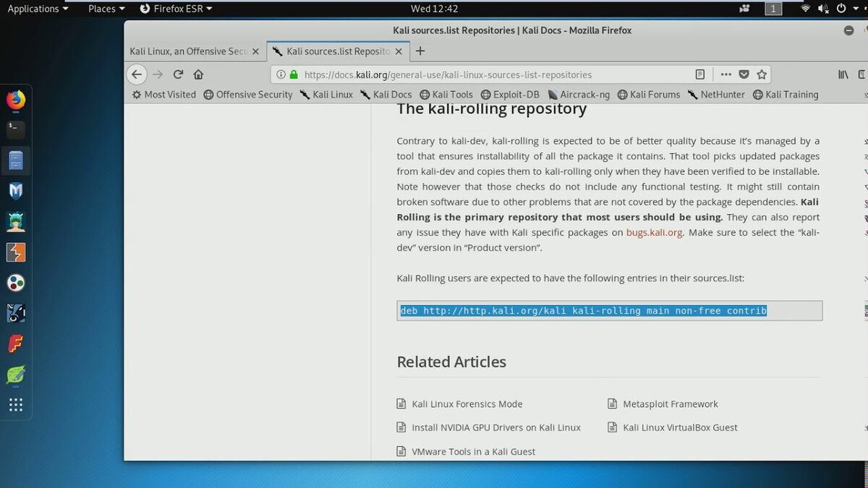Open Aircrack-ng bookmark
868x488 pixels.
coord(579,94)
